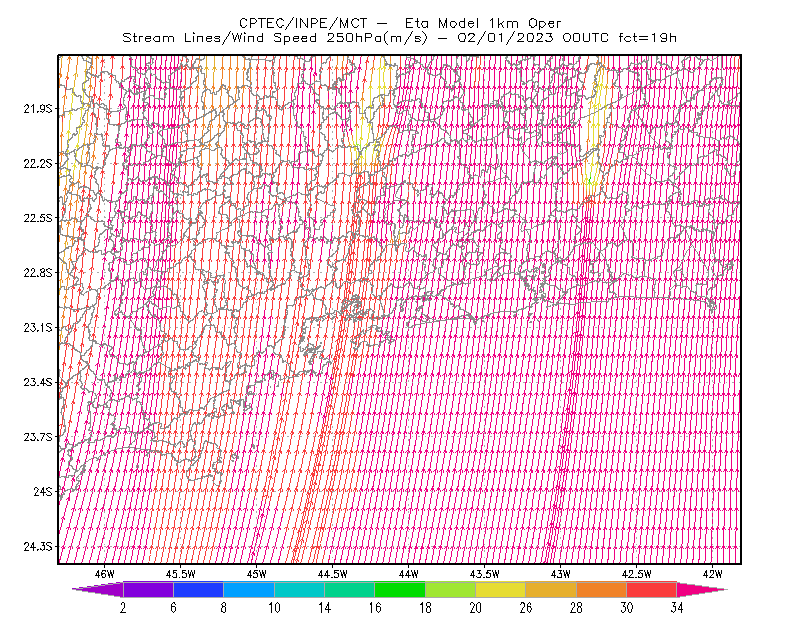This screenshot has width=800, height=618.
Task: Click the 24S latitude axis label
Action: point(43,491)
